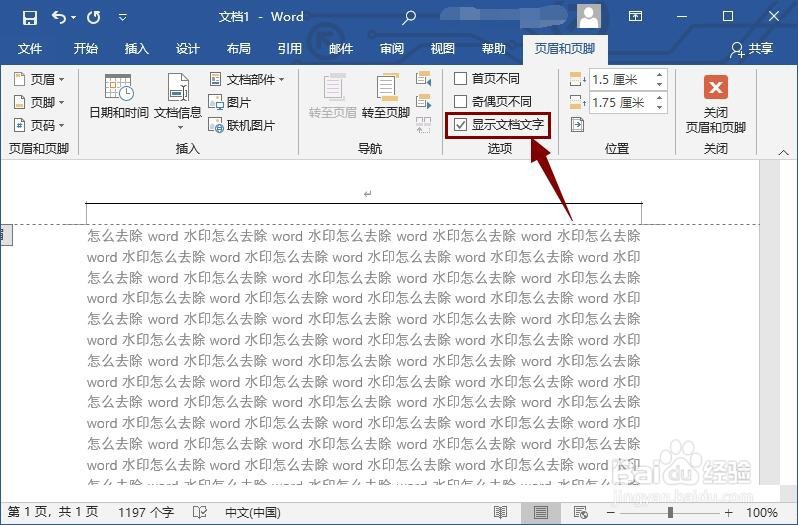Switch to the 审阅 tab
798x525 pixels.
[x=391, y=49]
